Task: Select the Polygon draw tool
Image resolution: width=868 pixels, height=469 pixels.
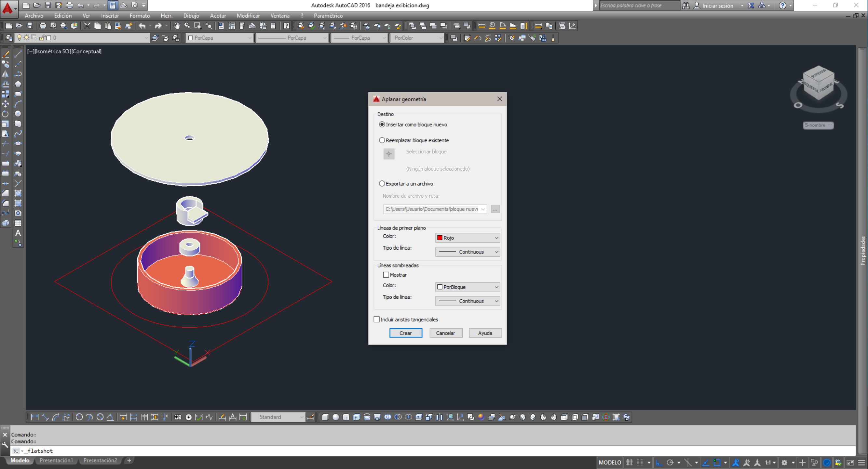Action: [18, 84]
